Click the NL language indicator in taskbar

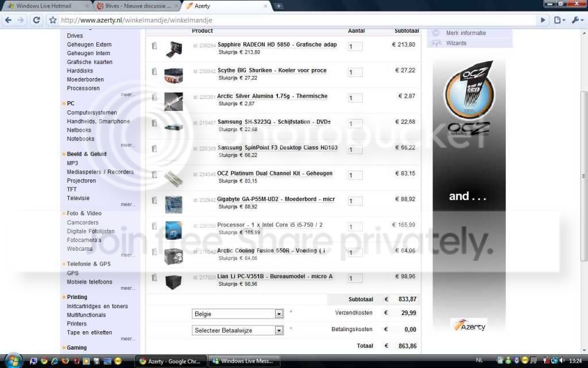(x=479, y=360)
